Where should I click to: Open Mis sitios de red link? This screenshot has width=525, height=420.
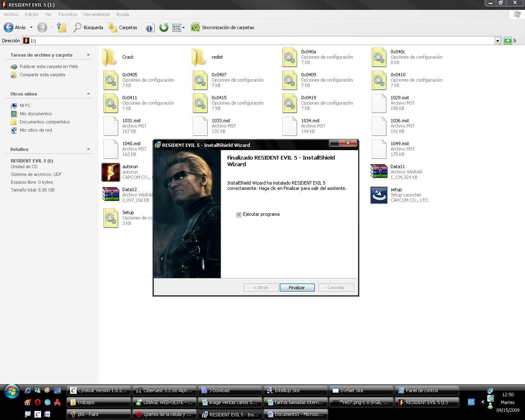36,130
